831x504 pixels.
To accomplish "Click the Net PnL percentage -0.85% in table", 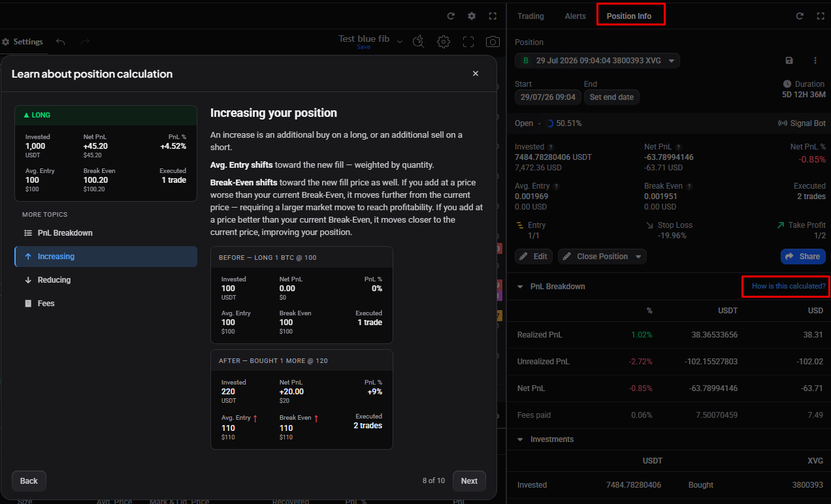I will (640, 388).
